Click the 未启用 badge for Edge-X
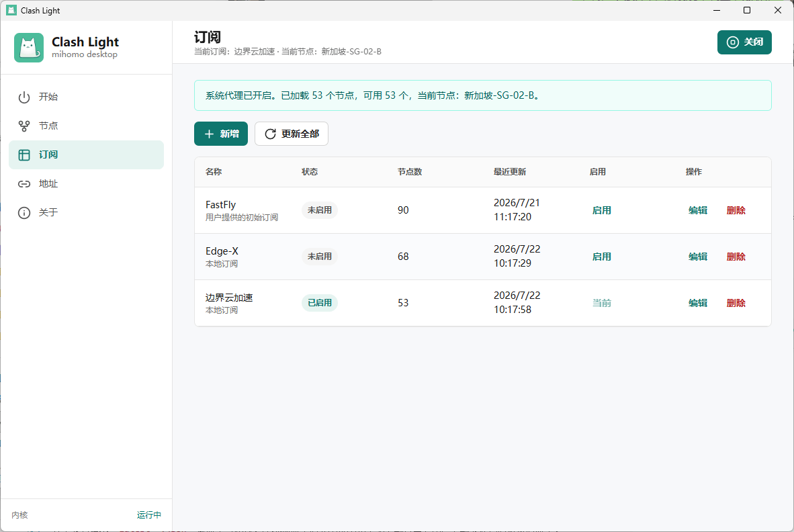The width and height of the screenshot is (794, 532). coord(320,257)
